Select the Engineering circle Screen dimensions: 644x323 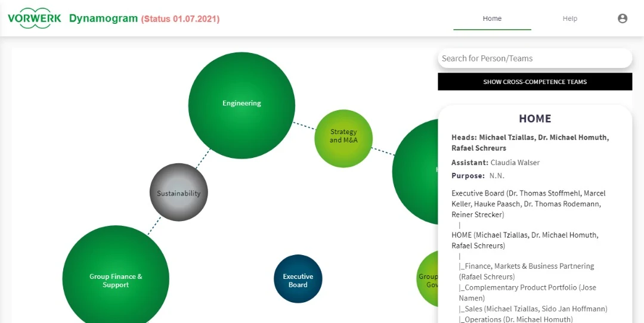241,105
